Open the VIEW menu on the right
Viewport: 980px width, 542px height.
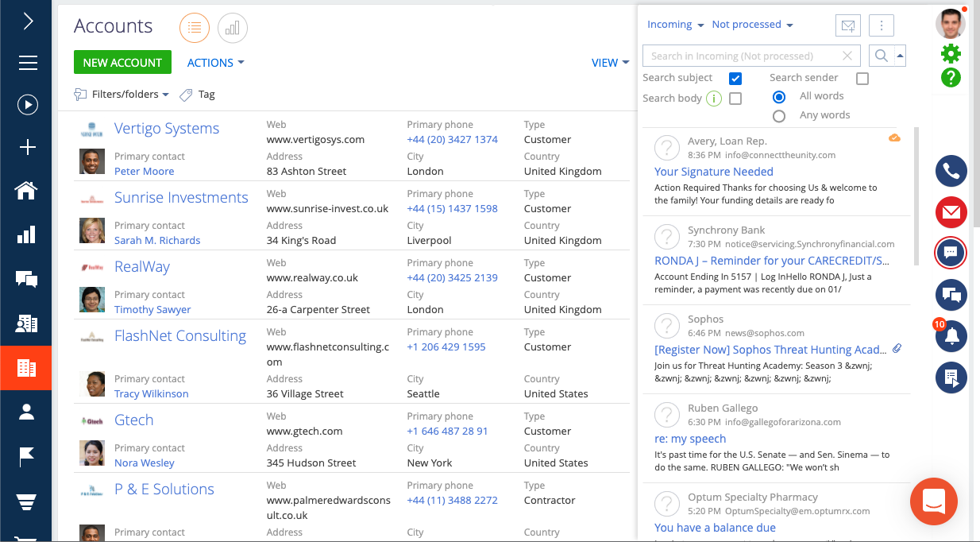[608, 62]
